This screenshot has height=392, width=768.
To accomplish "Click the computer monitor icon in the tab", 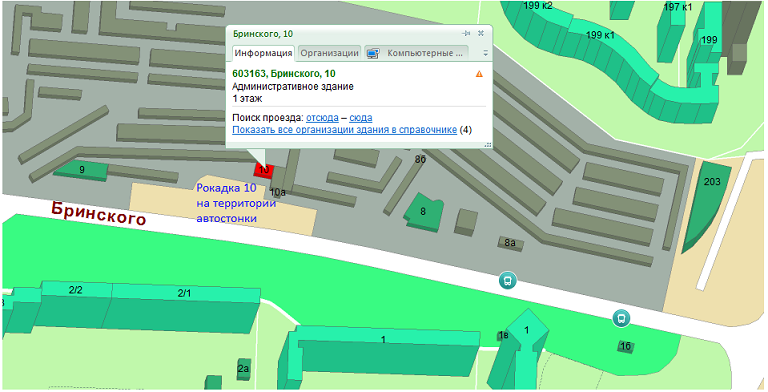I will point(373,53).
